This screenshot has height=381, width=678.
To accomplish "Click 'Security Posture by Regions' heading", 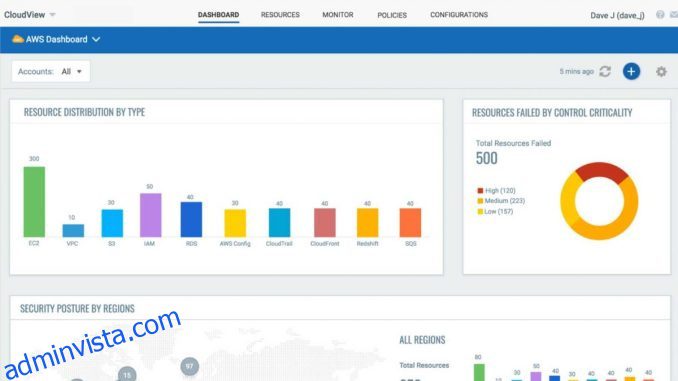I will 77,308.
